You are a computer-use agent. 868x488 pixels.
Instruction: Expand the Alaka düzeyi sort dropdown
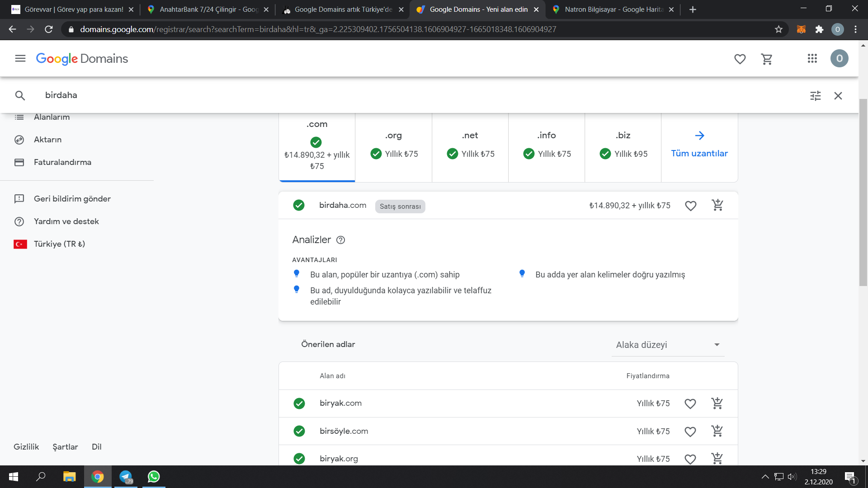(x=668, y=345)
